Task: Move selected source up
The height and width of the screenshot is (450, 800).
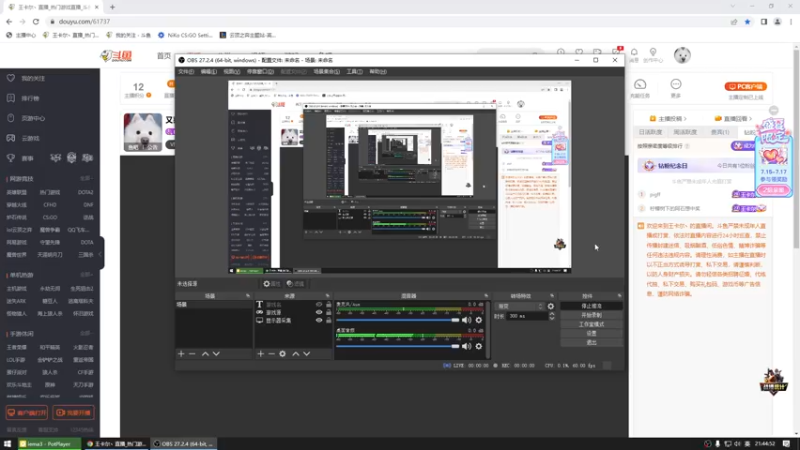Action: pyautogui.click(x=295, y=354)
